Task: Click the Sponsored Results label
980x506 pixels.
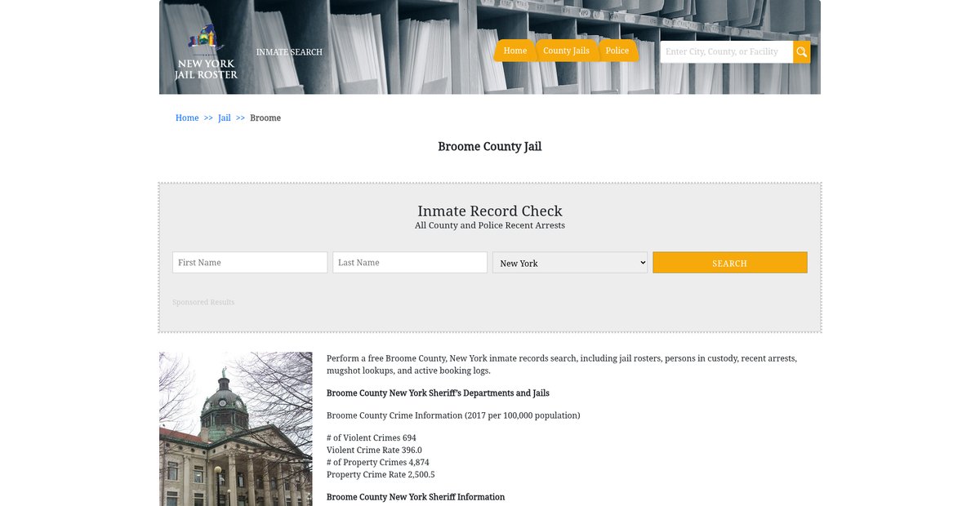Action: [x=203, y=303]
